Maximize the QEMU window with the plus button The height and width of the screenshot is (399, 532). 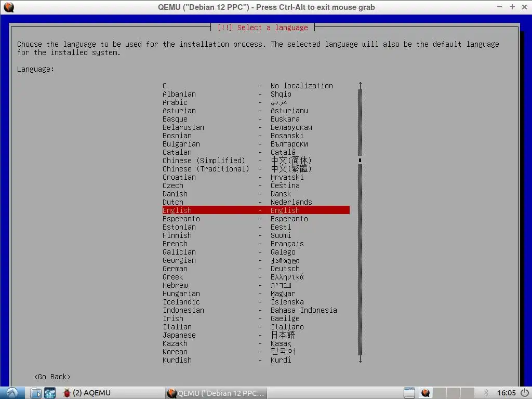(x=512, y=7)
